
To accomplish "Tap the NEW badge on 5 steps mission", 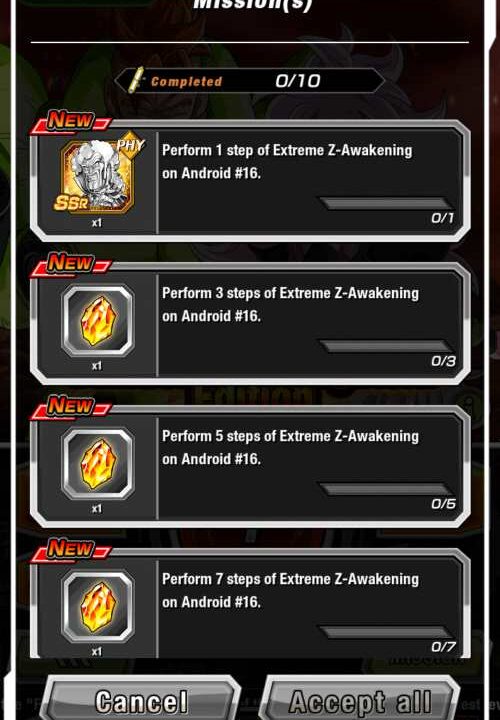I will pyautogui.click(x=71, y=407).
